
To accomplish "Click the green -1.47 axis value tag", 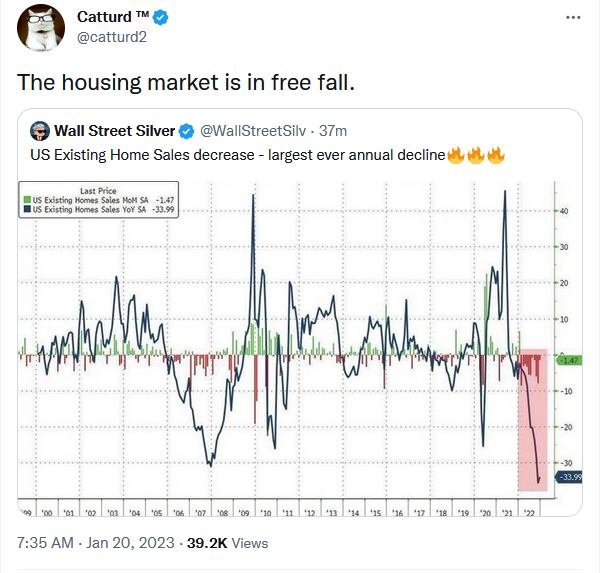I will pyautogui.click(x=569, y=361).
